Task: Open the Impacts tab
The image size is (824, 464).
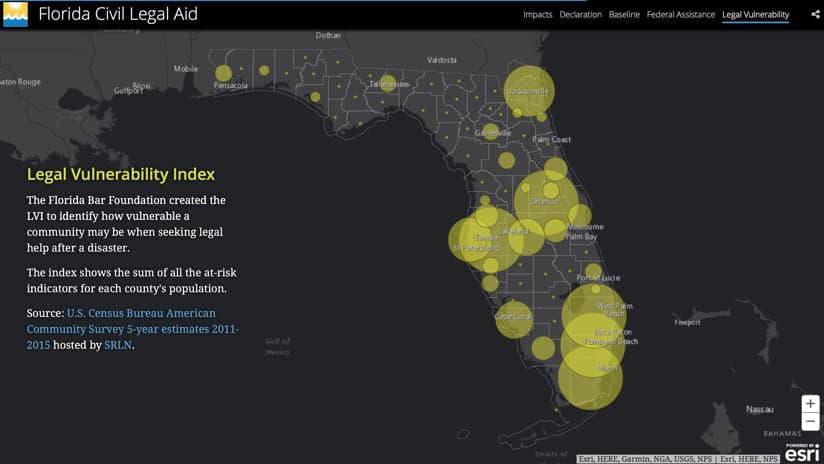Action: (538, 15)
